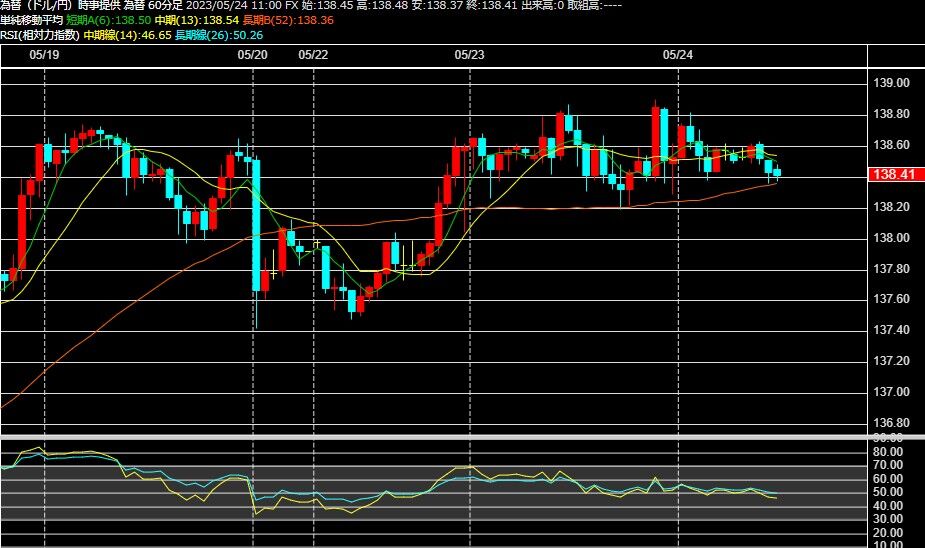This screenshot has width=925, height=548.
Task: Click the 139.00 price axis label
Action: (891, 83)
